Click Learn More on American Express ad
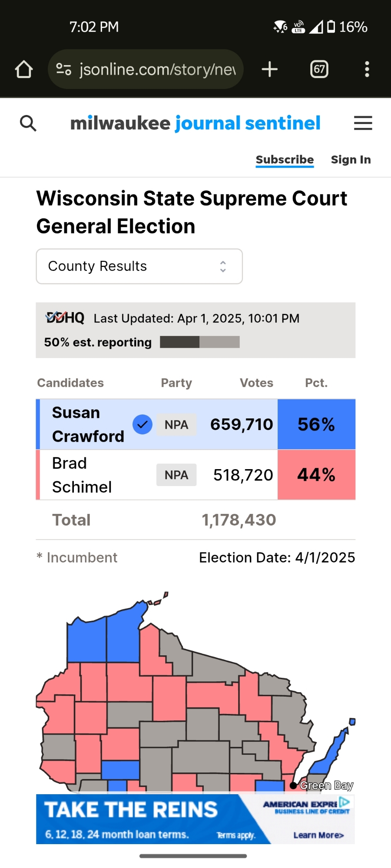391x868 pixels. [318, 835]
